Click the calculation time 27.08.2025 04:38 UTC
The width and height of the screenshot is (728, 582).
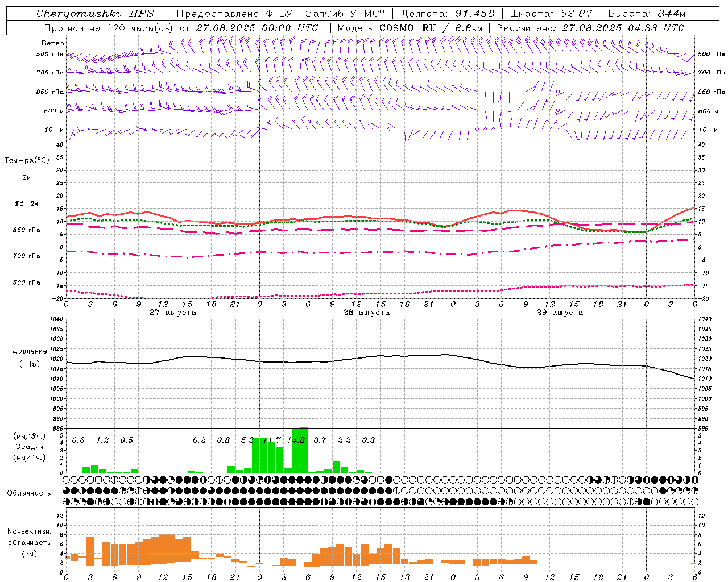(623, 28)
